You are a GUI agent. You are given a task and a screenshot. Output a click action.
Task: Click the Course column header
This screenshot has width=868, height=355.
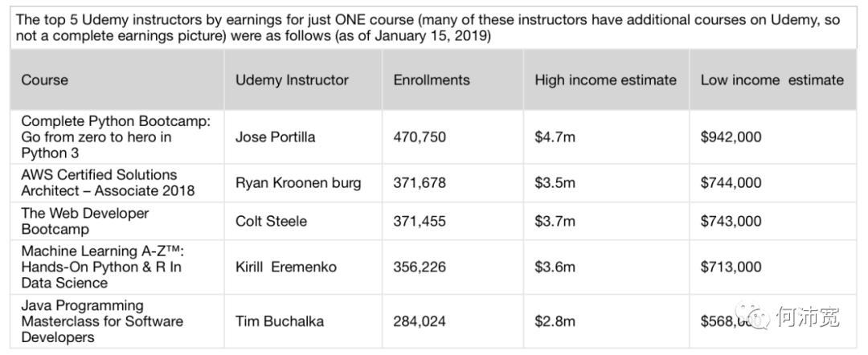pyautogui.click(x=45, y=80)
